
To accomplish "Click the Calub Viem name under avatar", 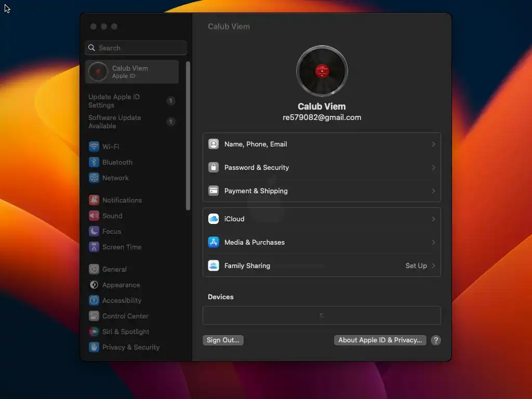I will 322,107.
